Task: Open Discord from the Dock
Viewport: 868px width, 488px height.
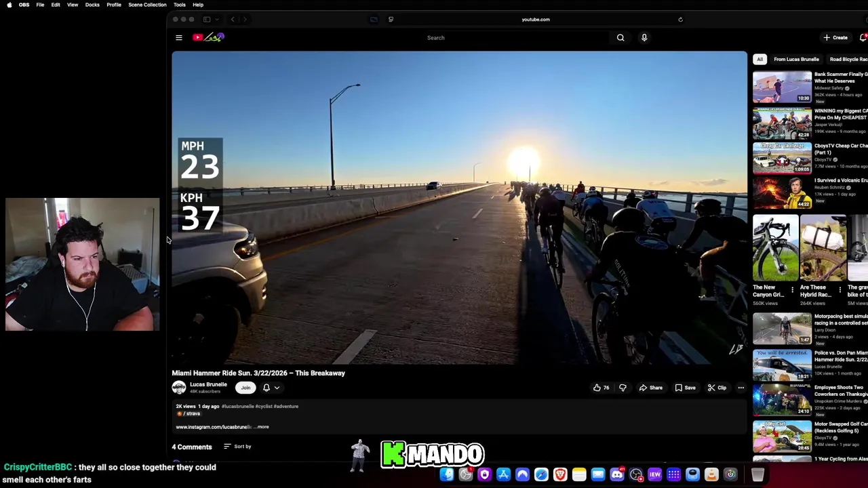Action: point(617,474)
